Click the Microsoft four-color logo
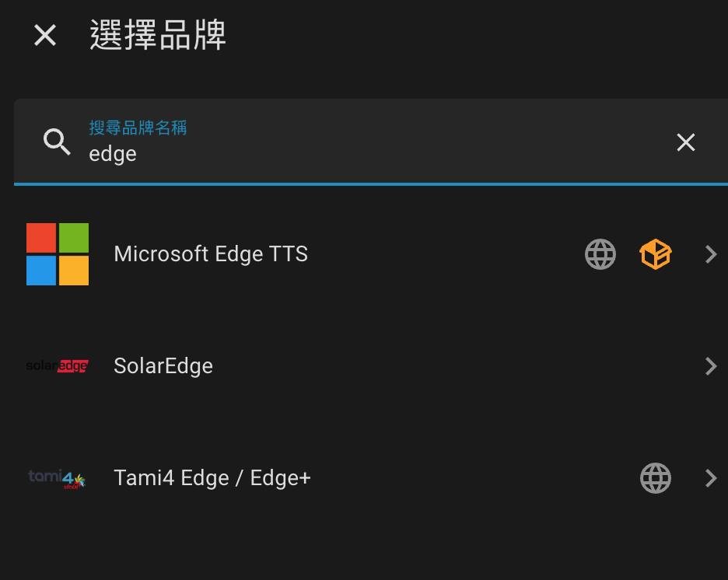Viewport: 728px width, 580px height. 58,254
